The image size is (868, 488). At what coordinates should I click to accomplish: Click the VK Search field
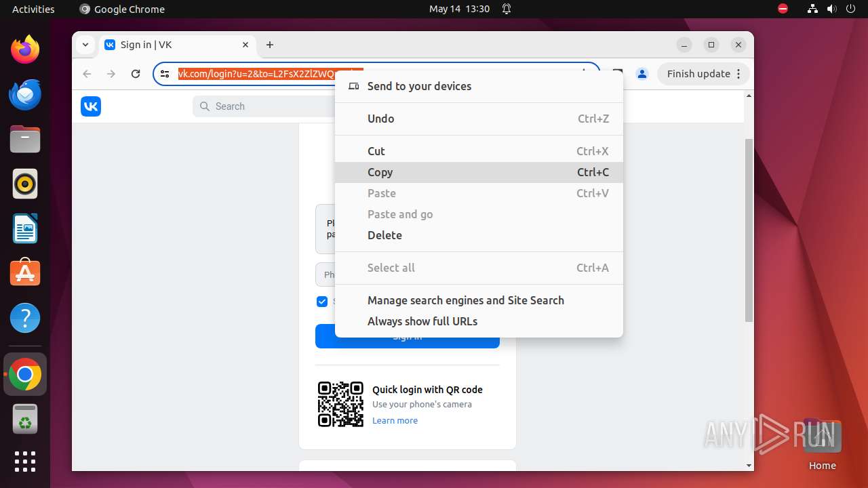tap(264, 106)
